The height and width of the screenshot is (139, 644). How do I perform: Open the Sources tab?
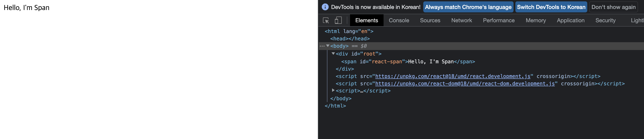[x=430, y=20]
